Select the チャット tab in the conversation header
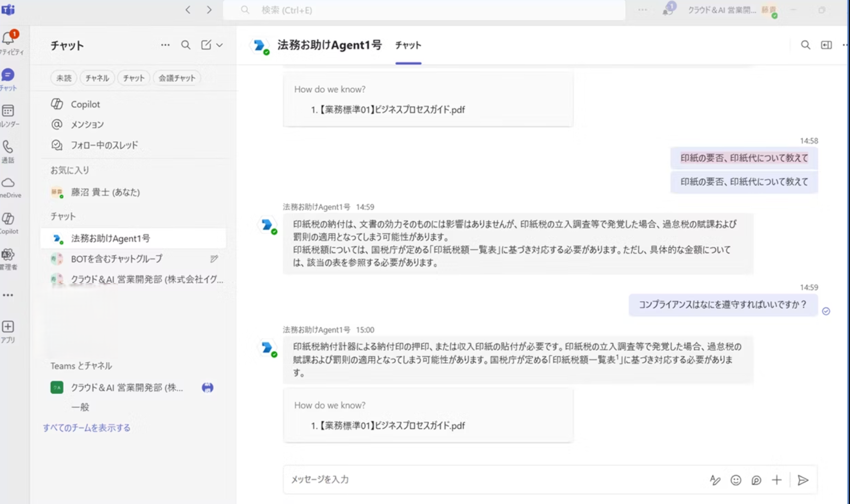 click(408, 45)
